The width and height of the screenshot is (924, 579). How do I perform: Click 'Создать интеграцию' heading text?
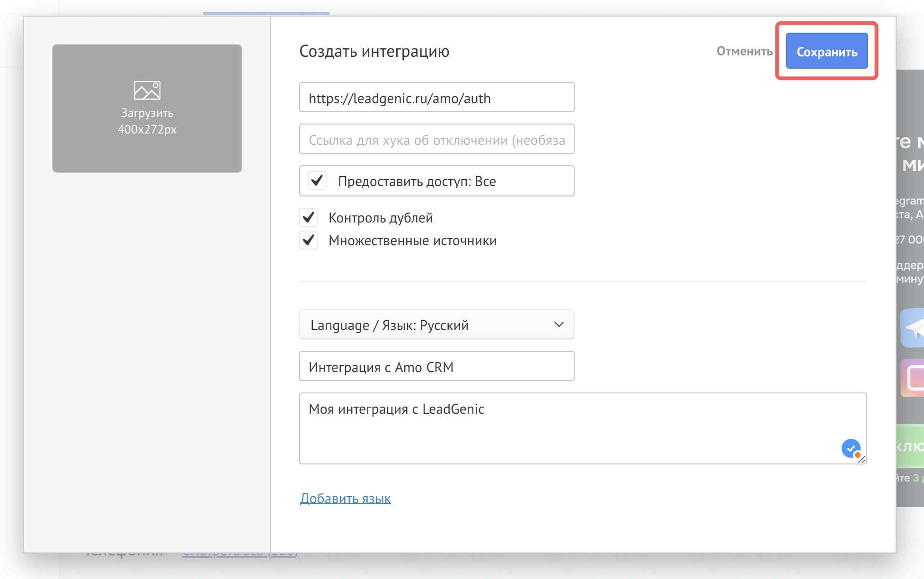tap(374, 51)
